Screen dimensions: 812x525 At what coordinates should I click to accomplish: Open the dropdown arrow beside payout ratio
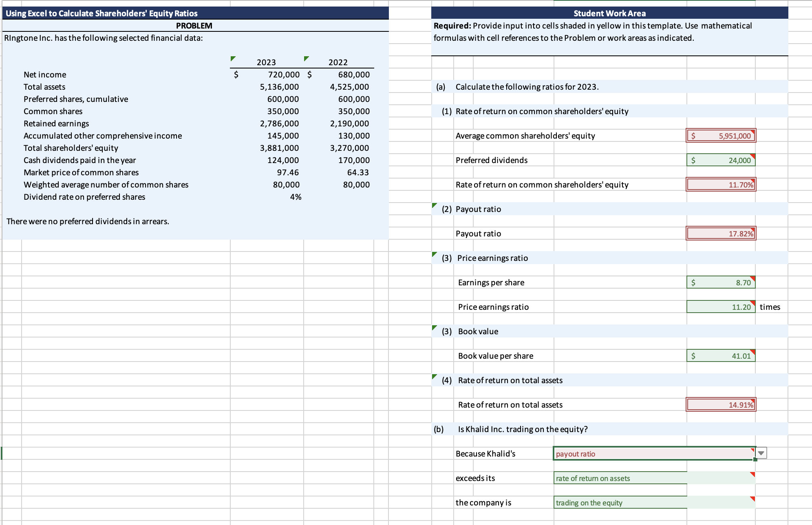tap(761, 453)
